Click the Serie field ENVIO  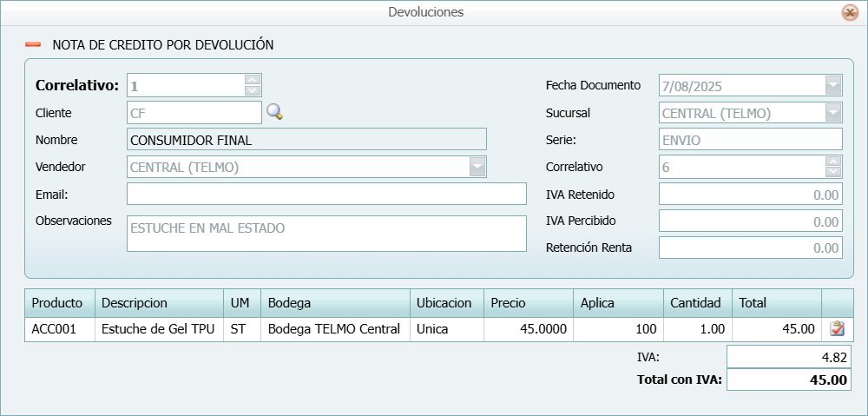[751, 140]
